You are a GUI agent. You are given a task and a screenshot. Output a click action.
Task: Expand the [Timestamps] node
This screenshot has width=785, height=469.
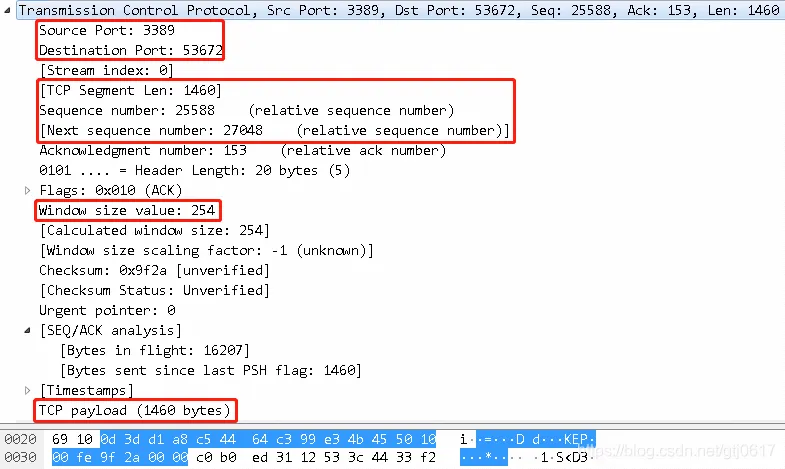tap(28, 390)
